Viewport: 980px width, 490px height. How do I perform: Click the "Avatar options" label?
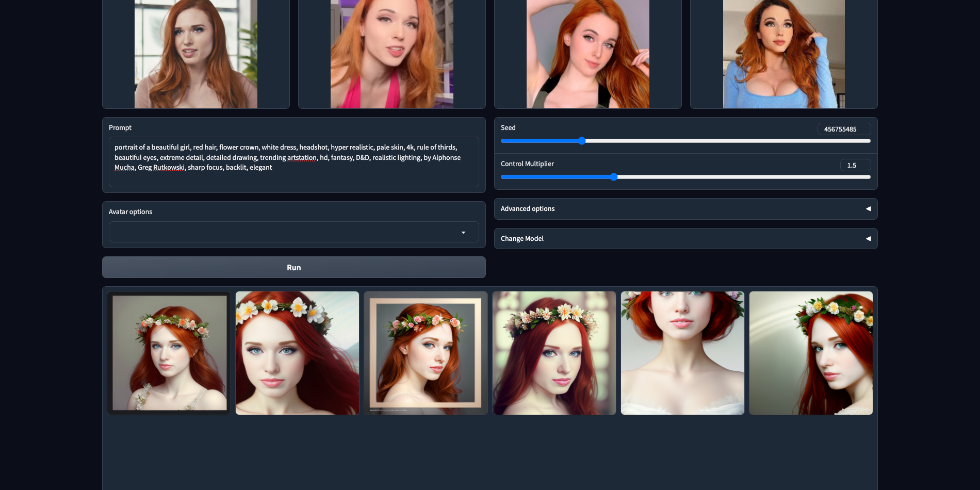click(130, 211)
